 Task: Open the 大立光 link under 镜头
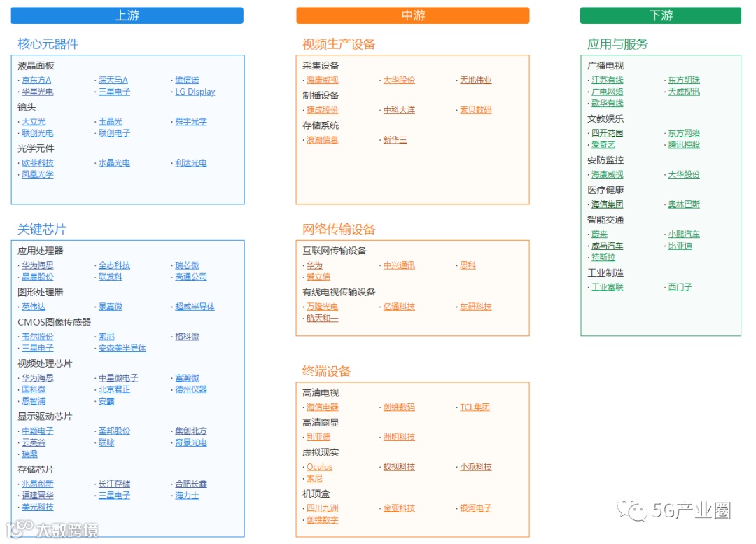(34, 122)
